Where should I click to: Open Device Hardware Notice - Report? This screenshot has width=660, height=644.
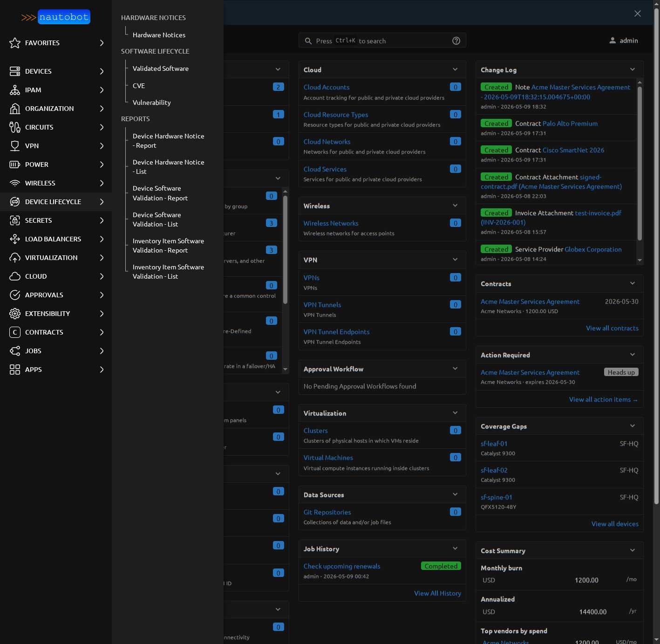click(x=169, y=141)
